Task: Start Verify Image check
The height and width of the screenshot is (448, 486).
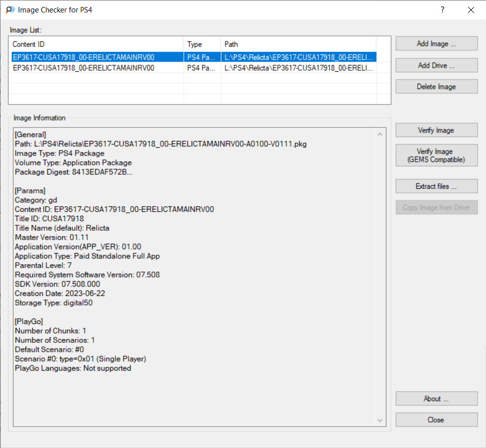Action: click(436, 130)
